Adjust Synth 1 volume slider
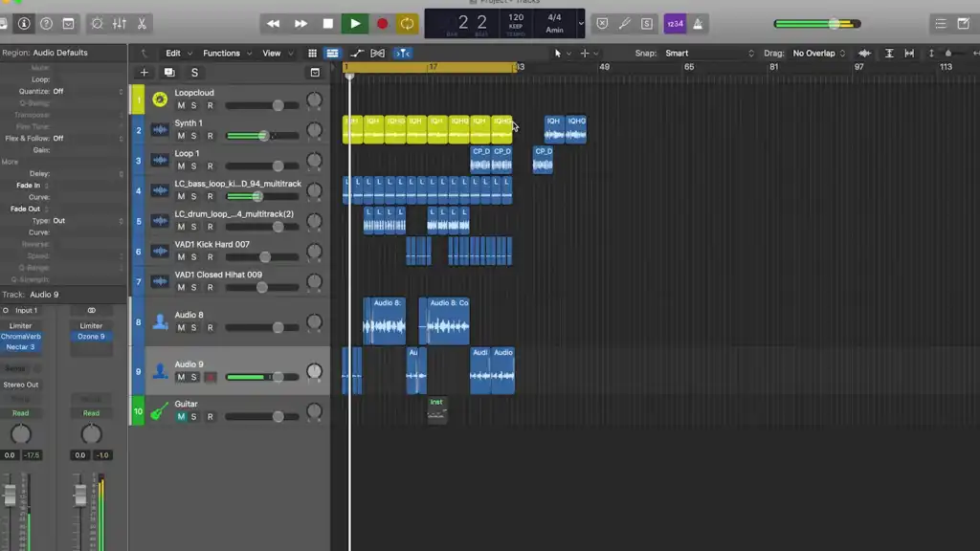980x551 pixels. coord(262,136)
